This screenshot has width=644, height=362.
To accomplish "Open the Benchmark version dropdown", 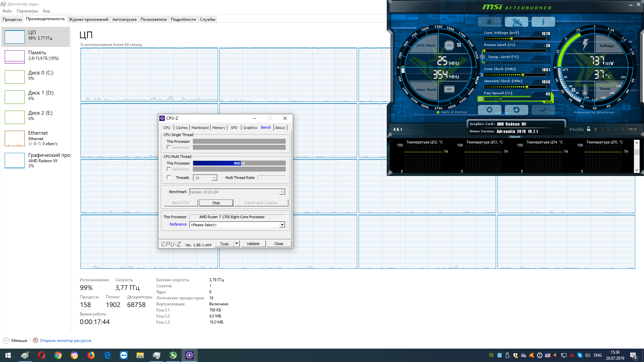I will [282, 192].
